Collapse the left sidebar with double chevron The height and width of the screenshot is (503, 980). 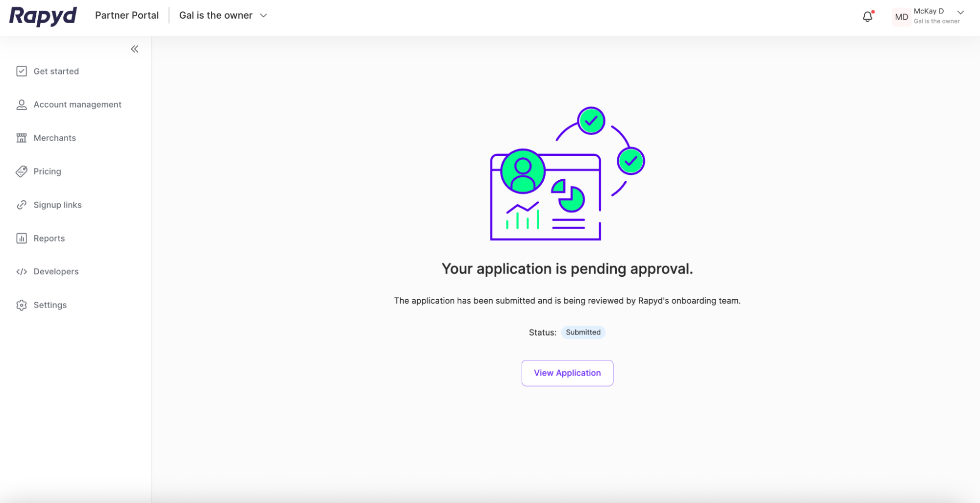[x=134, y=48]
